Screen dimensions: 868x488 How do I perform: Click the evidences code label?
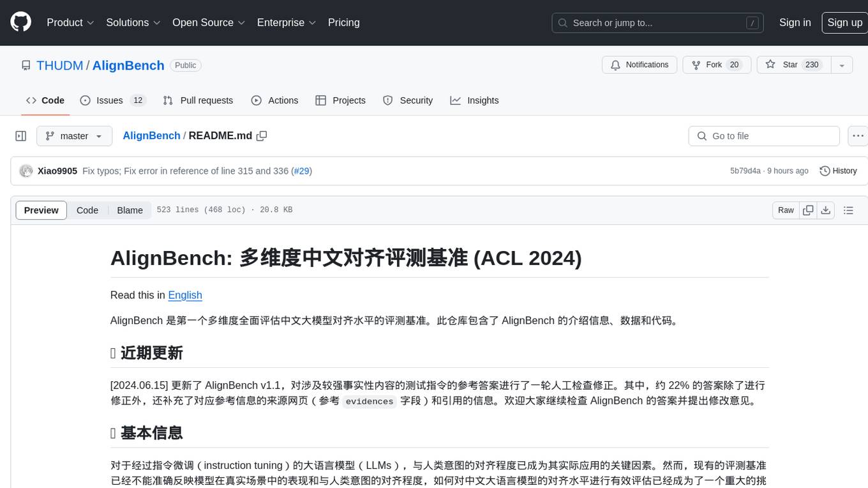(370, 401)
